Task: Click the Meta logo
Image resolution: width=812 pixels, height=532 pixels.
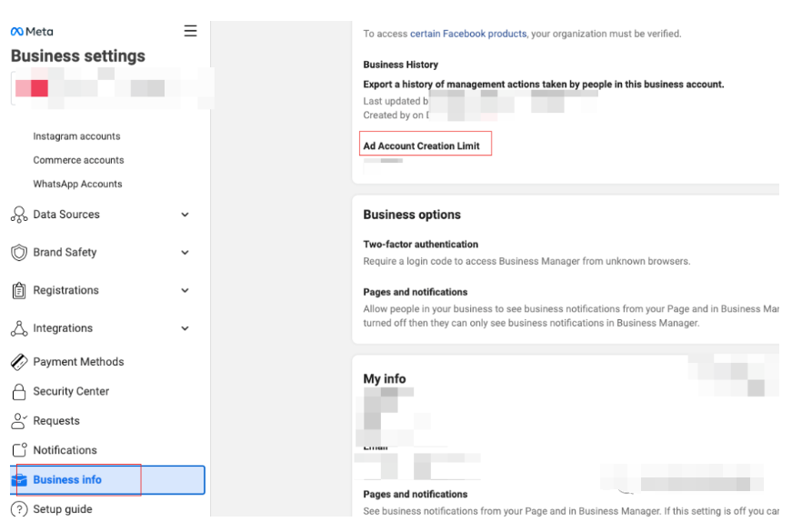Action: pyautogui.click(x=32, y=32)
